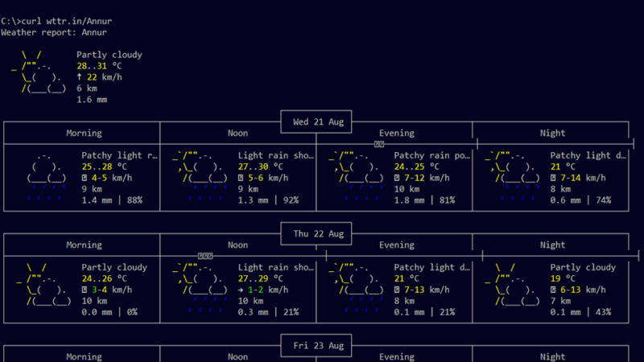Select Thursday's 'Morning' column header
Viewport: 644px width, 362px height.
point(85,245)
